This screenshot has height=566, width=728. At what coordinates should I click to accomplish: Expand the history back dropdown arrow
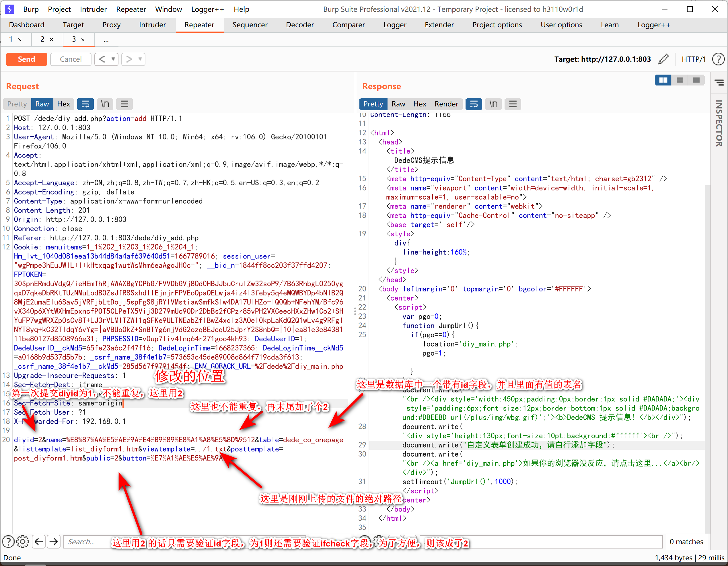click(x=113, y=59)
